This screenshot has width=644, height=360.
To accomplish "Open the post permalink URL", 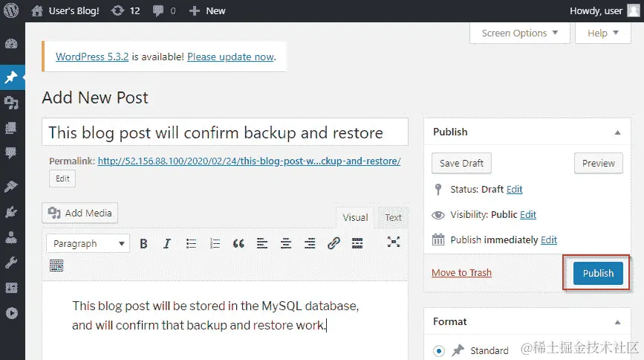I will 249,161.
